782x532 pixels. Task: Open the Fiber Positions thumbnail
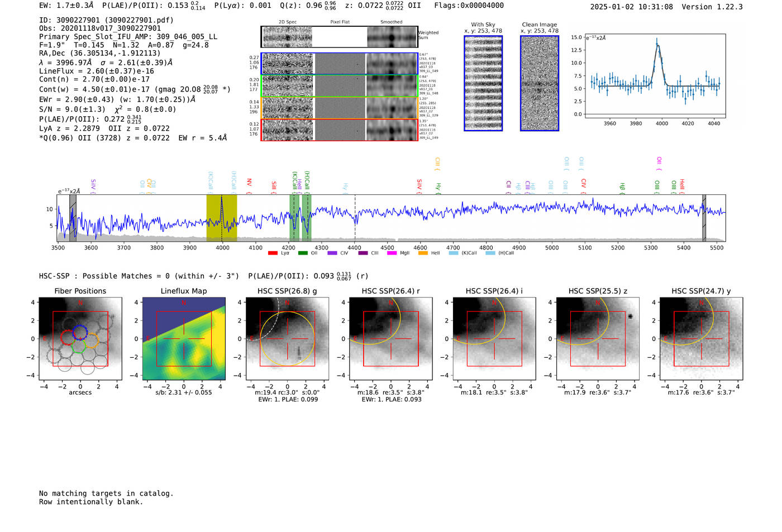point(80,338)
